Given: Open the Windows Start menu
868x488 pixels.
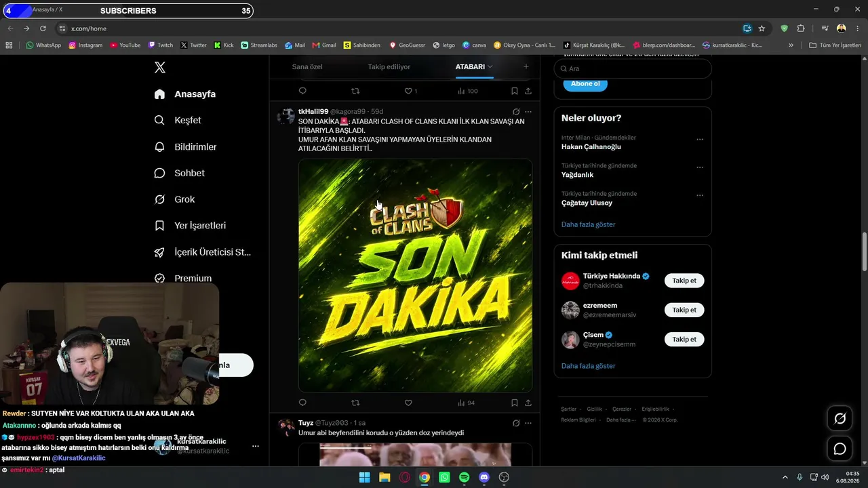Looking at the screenshot, I should 364,477.
